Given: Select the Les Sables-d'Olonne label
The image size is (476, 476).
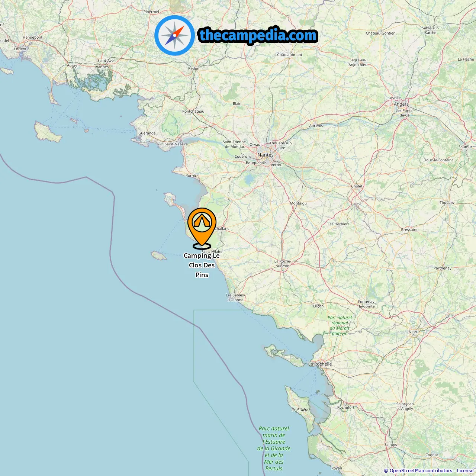Looking at the screenshot, I should [235, 297].
